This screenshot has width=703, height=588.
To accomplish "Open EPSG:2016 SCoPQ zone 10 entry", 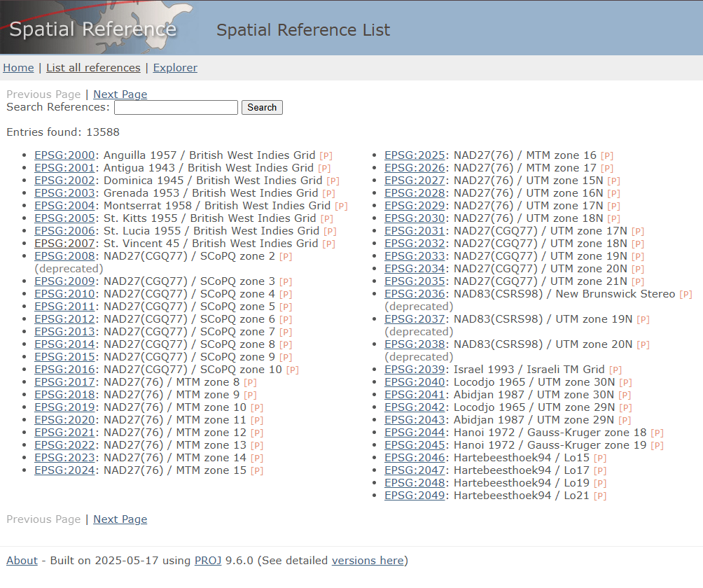I will (x=64, y=370).
